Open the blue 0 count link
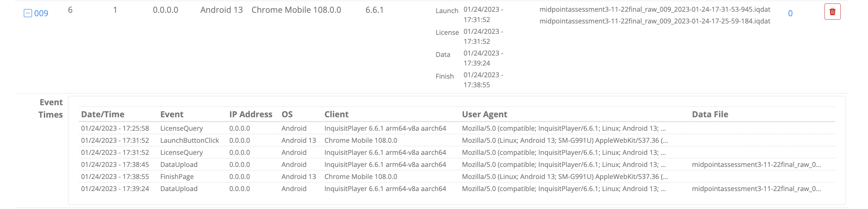The height and width of the screenshot is (209, 868). 790,13
